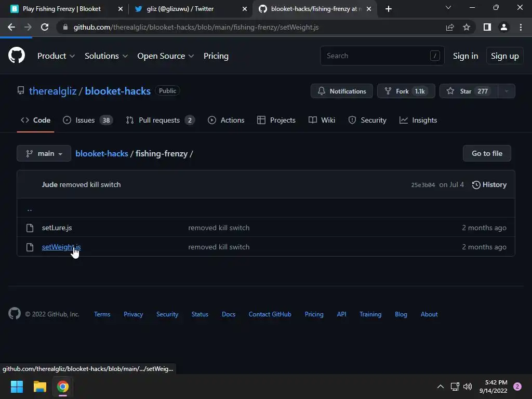Image resolution: width=532 pixels, height=399 pixels.
Task: Show hidden system tray icons
Action: [x=441, y=387]
